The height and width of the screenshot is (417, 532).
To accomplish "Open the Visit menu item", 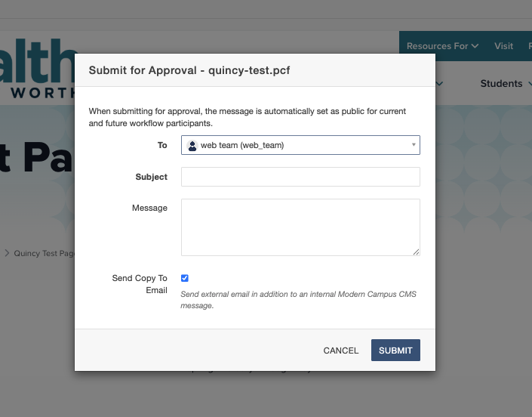I will (x=503, y=46).
